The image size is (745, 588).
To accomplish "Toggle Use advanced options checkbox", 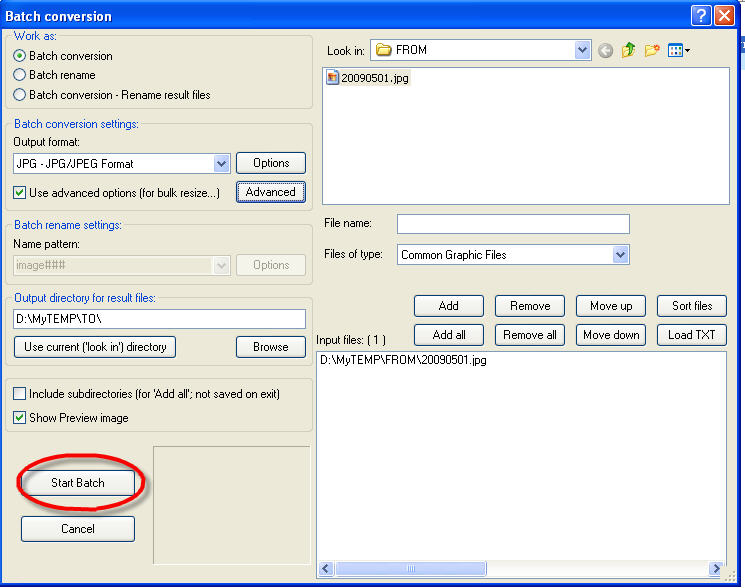I will [20, 193].
